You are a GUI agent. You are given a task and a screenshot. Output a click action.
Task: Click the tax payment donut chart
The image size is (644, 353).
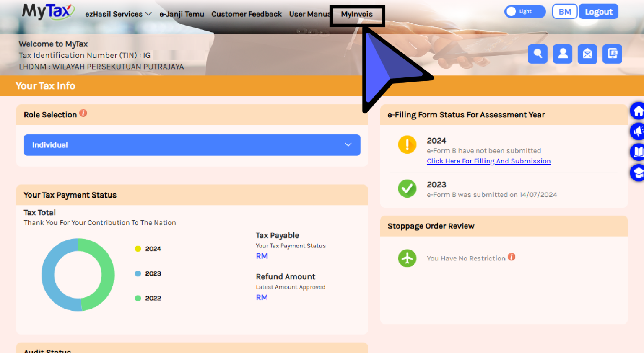coord(78,274)
